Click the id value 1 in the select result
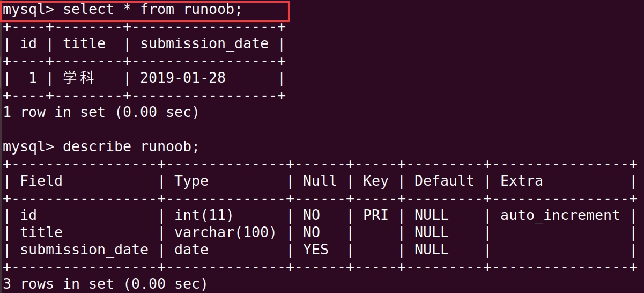Image resolution: width=644 pixels, height=293 pixels. tap(33, 78)
